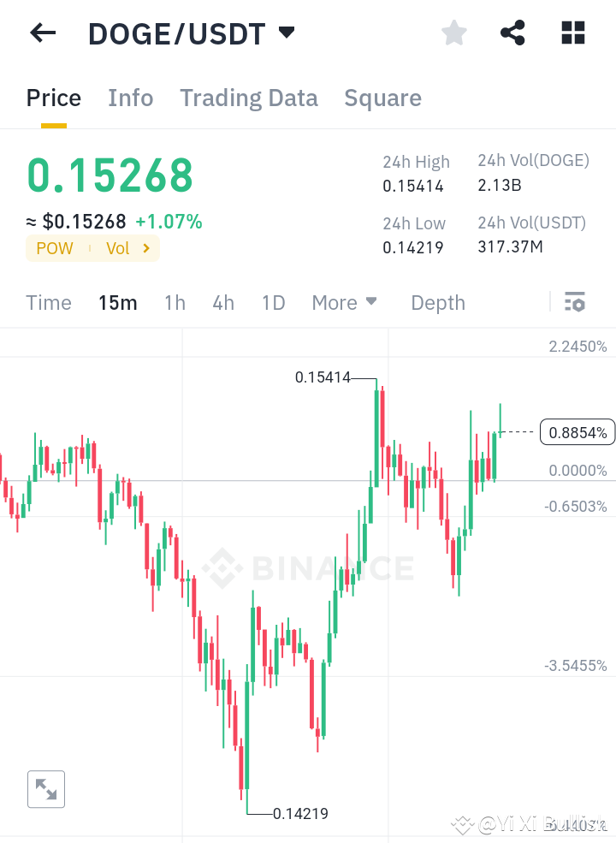Open the order book via Depth
The height and width of the screenshot is (843, 616).
tap(437, 302)
